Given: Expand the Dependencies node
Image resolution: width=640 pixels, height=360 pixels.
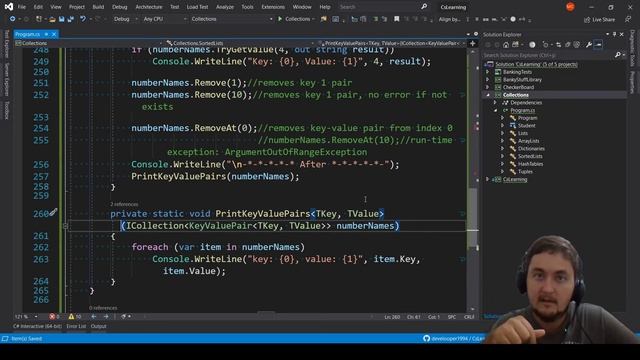Looking at the screenshot, I should tap(495, 102).
